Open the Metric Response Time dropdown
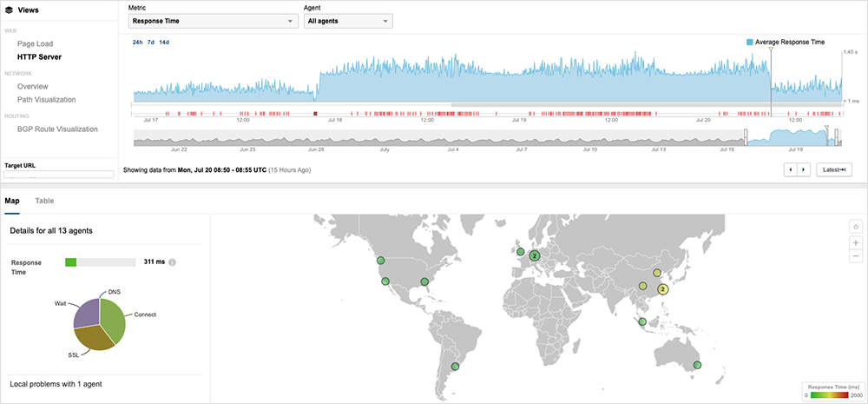This screenshot has width=868, height=404. 213,21
